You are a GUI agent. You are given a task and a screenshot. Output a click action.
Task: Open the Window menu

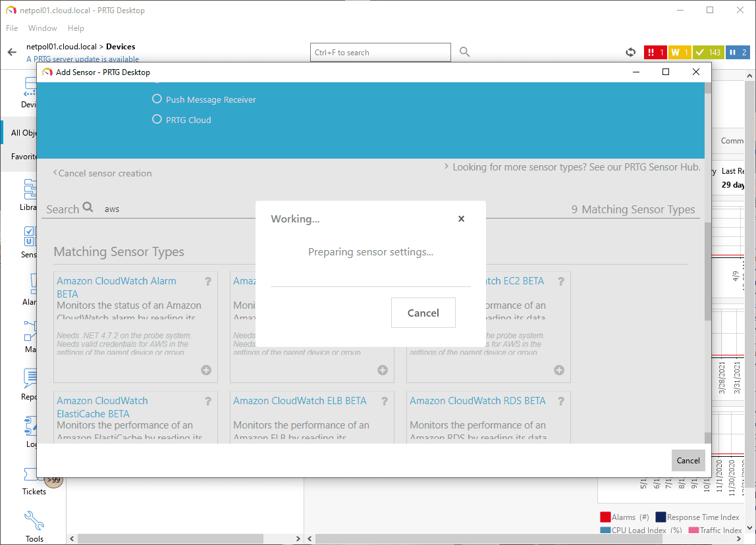point(42,28)
